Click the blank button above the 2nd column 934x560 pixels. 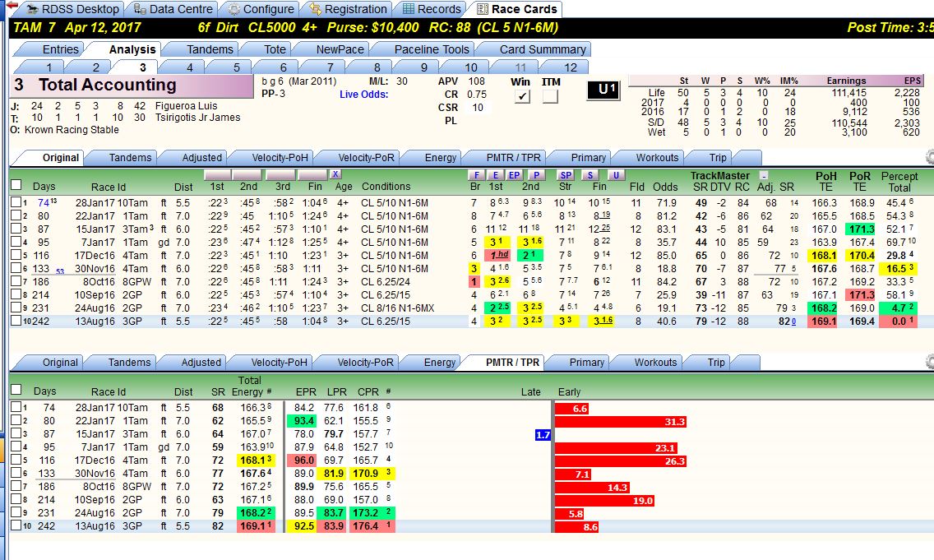pos(247,174)
